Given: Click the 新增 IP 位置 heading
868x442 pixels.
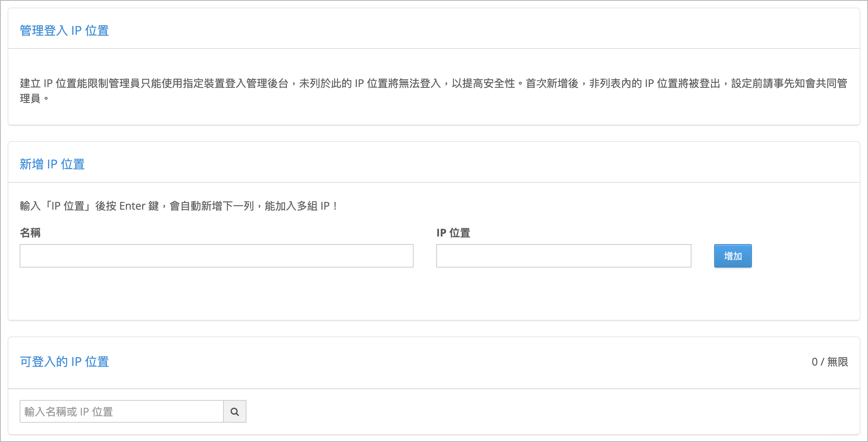Looking at the screenshot, I should [52, 164].
